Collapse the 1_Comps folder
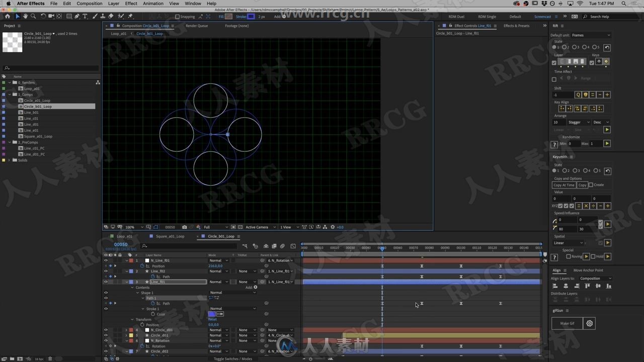Viewport: 644px width, 362px height. pos(9,95)
